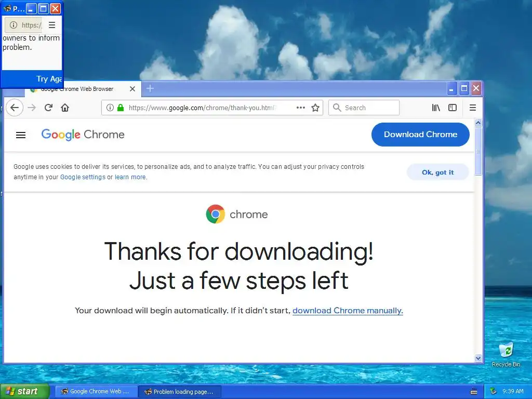Toggle the sidebar view icon
The height and width of the screenshot is (399, 532).
[x=453, y=108]
